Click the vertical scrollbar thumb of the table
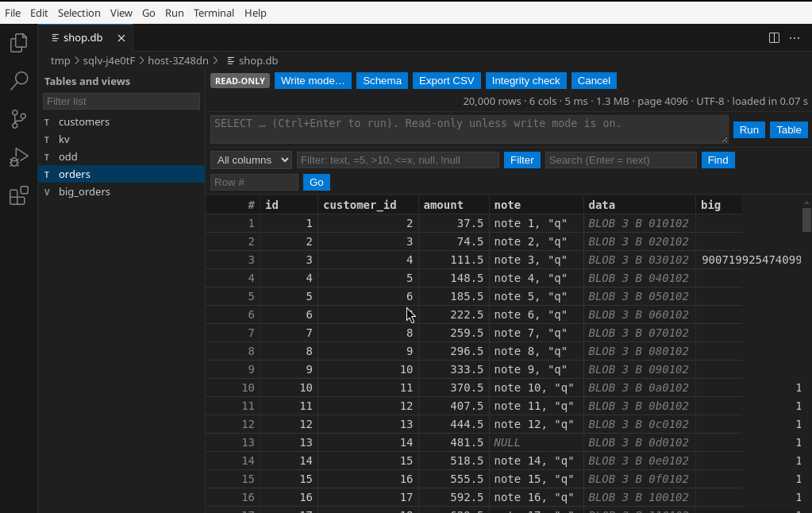Viewport: 812px width, 513px height. click(x=806, y=220)
